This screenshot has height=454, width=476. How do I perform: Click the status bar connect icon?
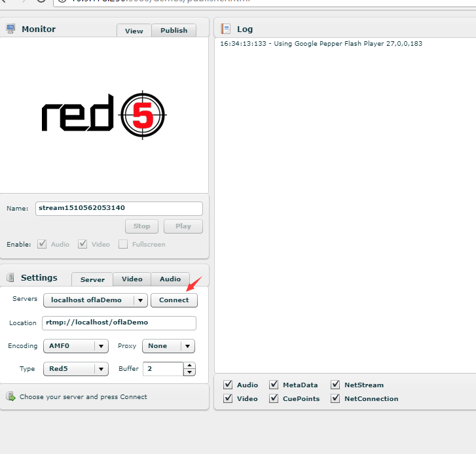(10, 396)
